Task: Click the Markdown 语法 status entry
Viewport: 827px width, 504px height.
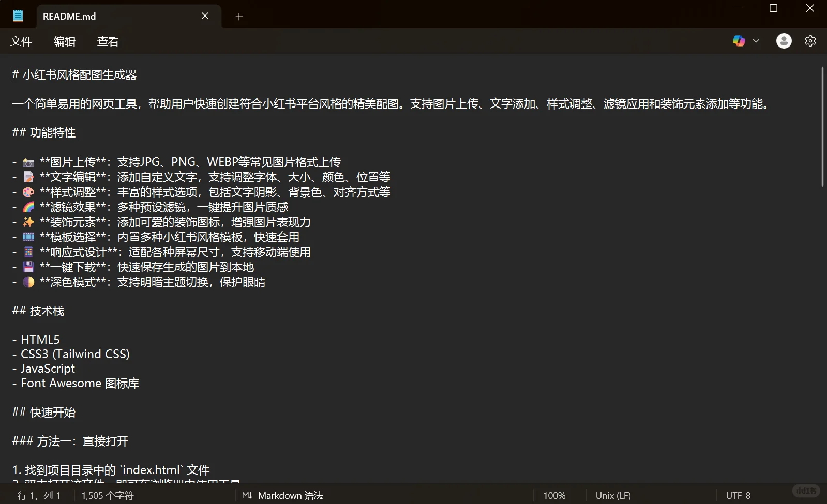Action: coord(291,495)
